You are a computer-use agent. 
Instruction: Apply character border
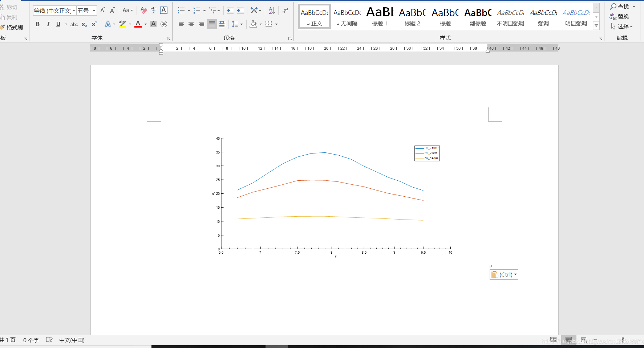[x=164, y=11]
